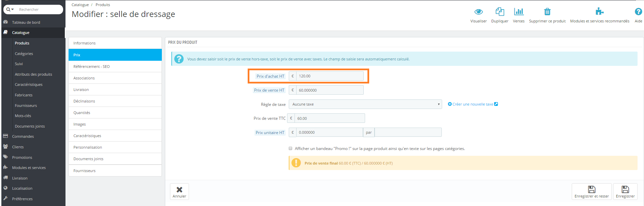Click the Clients sidebar icon
Image resolution: width=644 pixels, height=206 pixels.
point(5,147)
